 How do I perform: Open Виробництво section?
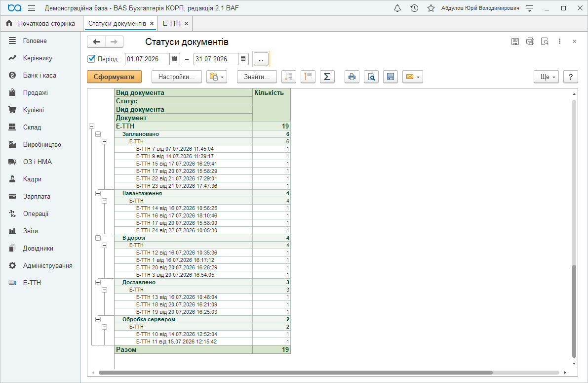40,144
